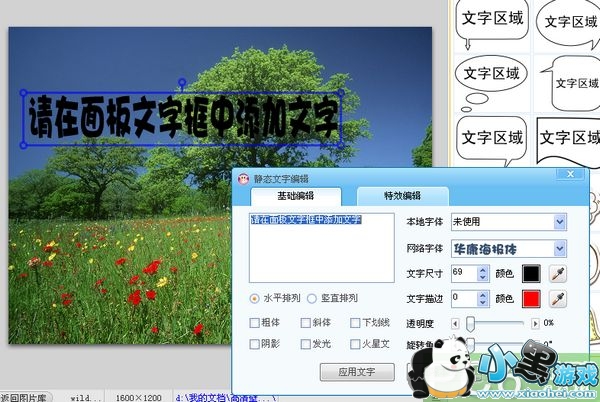Image resolution: width=600 pixels, height=402 pixels.
Task: Increase 文字描边 with the up arrow
Action: pos(483,295)
